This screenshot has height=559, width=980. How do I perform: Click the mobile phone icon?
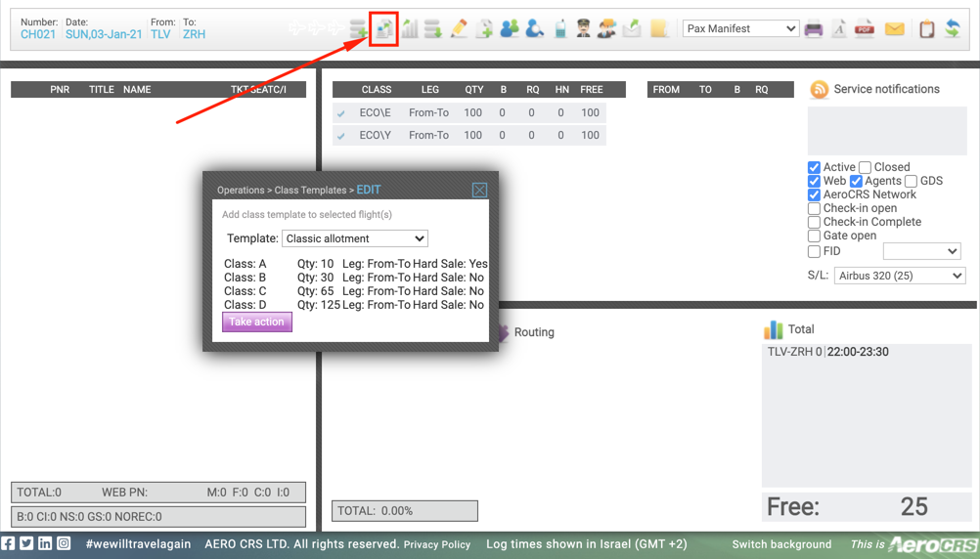pyautogui.click(x=560, y=28)
